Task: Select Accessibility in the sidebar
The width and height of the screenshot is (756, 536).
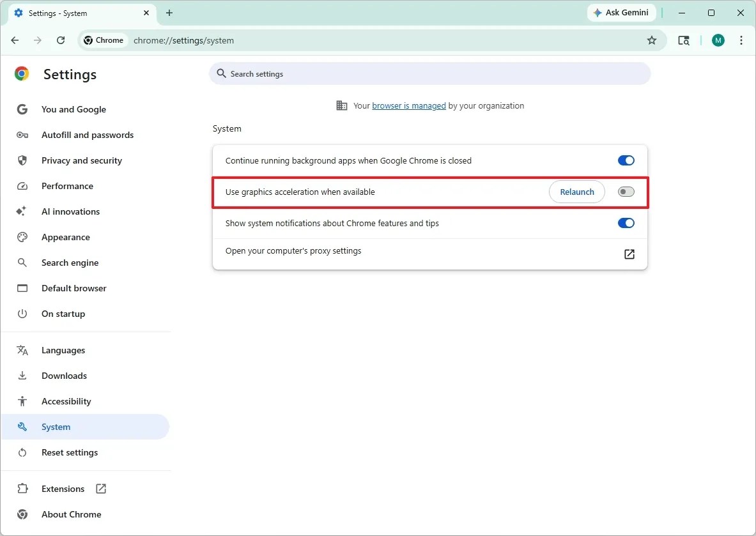Action: point(66,401)
